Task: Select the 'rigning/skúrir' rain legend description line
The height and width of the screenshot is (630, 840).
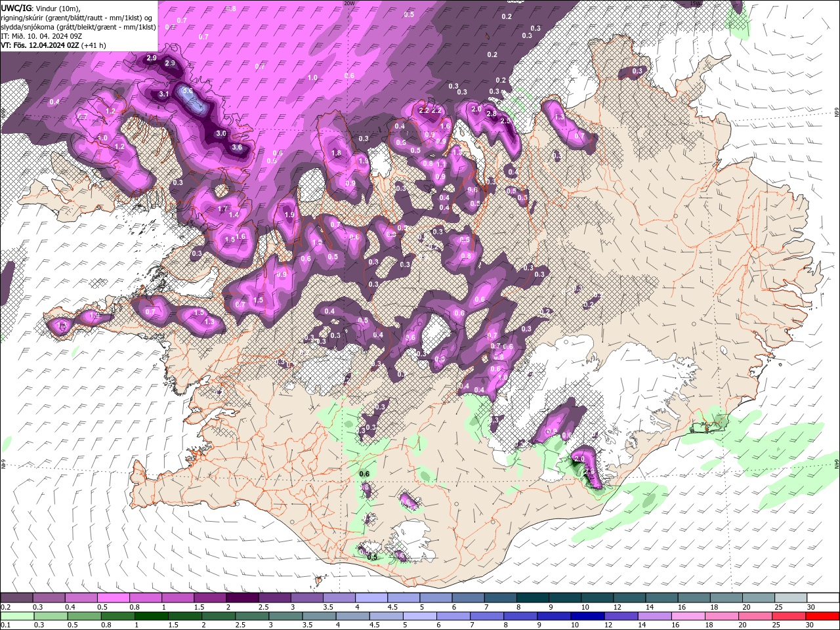Action: (x=77, y=17)
